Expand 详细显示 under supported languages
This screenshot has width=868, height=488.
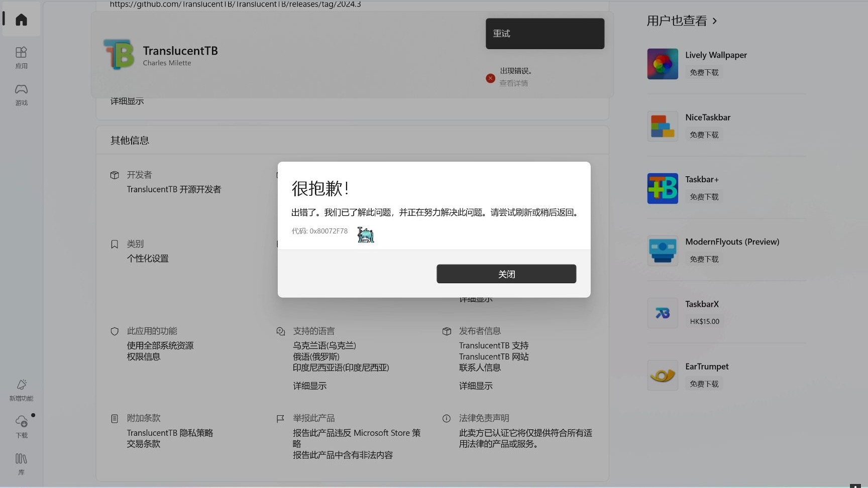309,386
